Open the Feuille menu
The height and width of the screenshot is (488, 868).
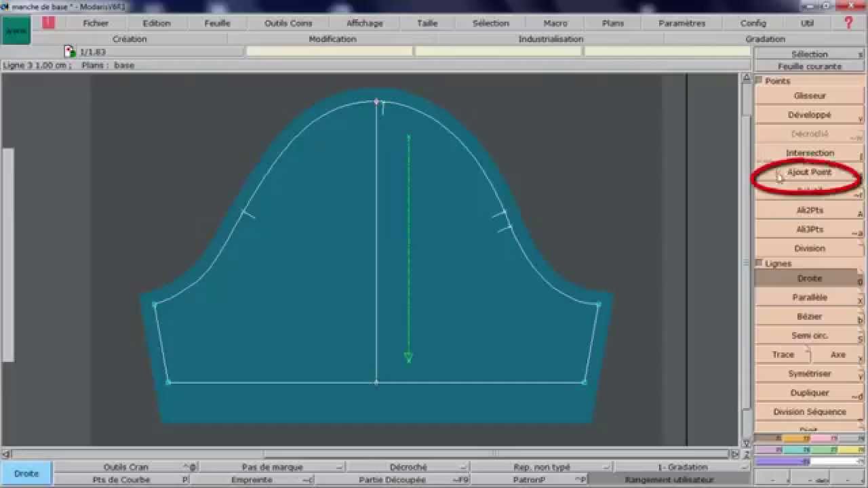pos(218,23)
